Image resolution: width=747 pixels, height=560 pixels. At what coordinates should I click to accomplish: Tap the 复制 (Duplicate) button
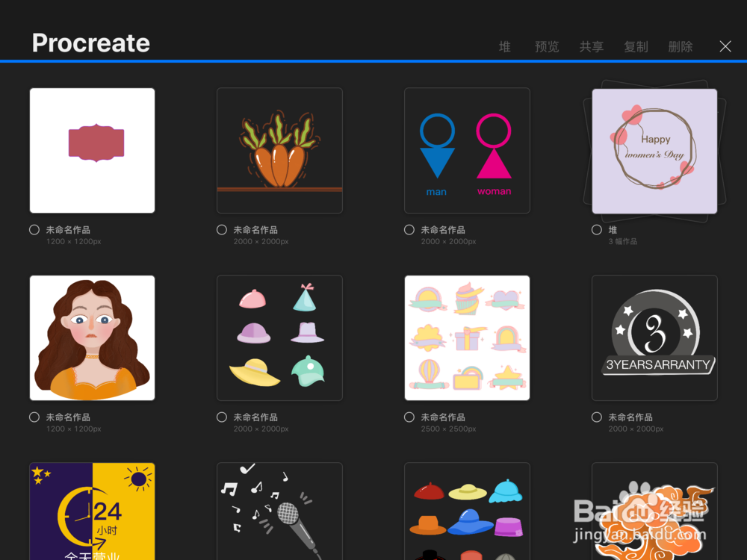pos(636,46)
